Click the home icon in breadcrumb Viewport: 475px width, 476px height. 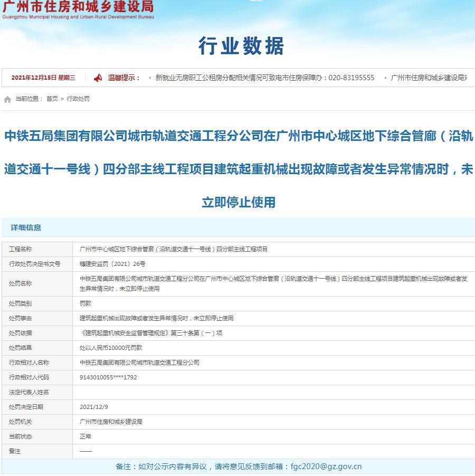pos(7,99)
